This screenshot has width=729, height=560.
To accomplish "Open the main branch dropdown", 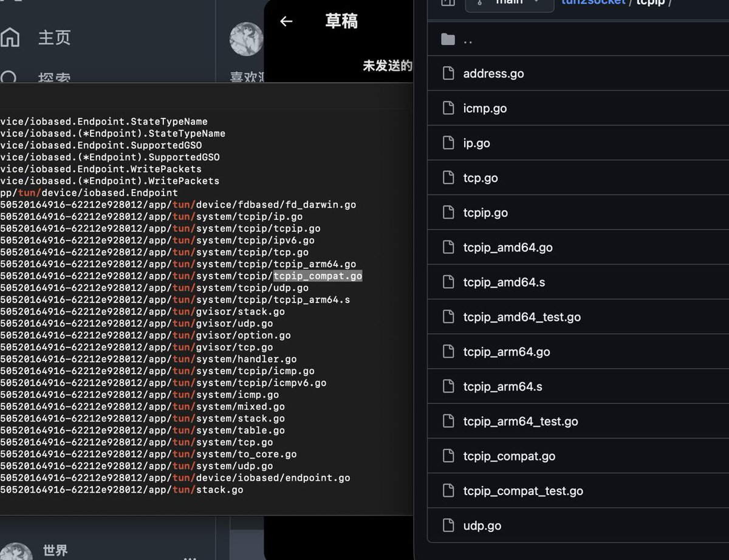I will point(510,4).
